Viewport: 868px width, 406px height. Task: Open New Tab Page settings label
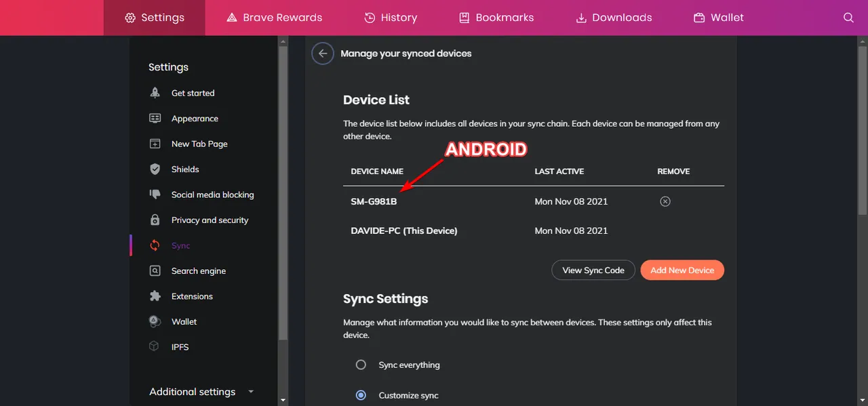tap(199, 144)
